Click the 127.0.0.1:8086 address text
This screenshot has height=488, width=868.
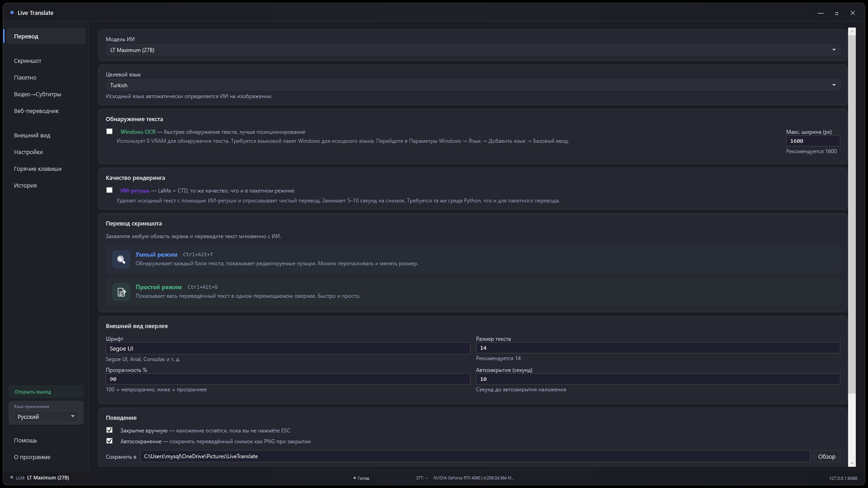(843, 478)
